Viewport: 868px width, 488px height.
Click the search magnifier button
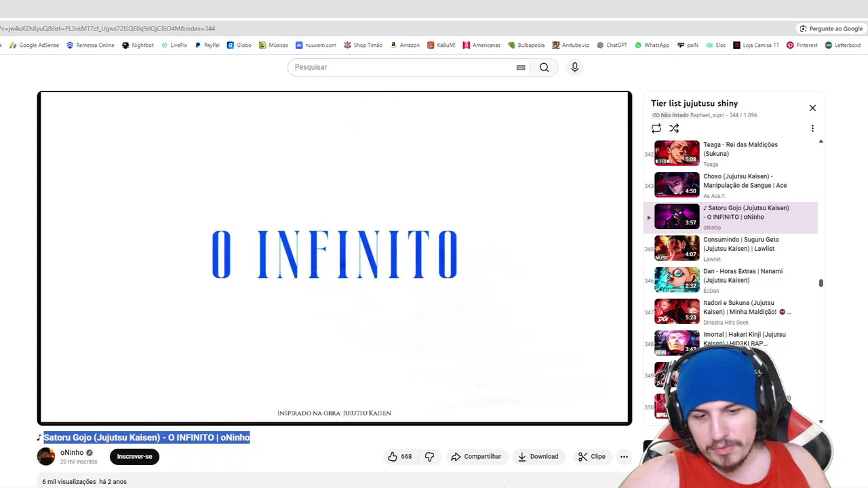pyautogui.click(x=544, y=67)
